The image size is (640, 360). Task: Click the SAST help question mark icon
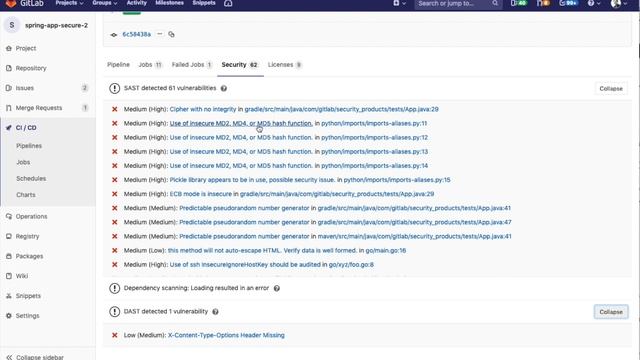tap(224, 88)
